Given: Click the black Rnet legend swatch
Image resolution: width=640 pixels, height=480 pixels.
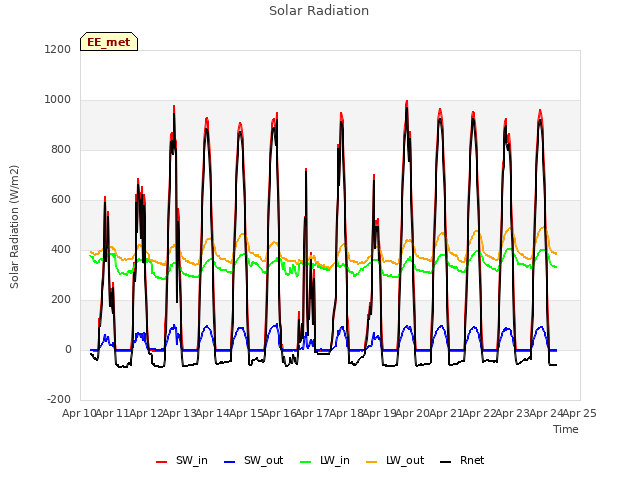Looking at the screenshot, I should 446,462.
